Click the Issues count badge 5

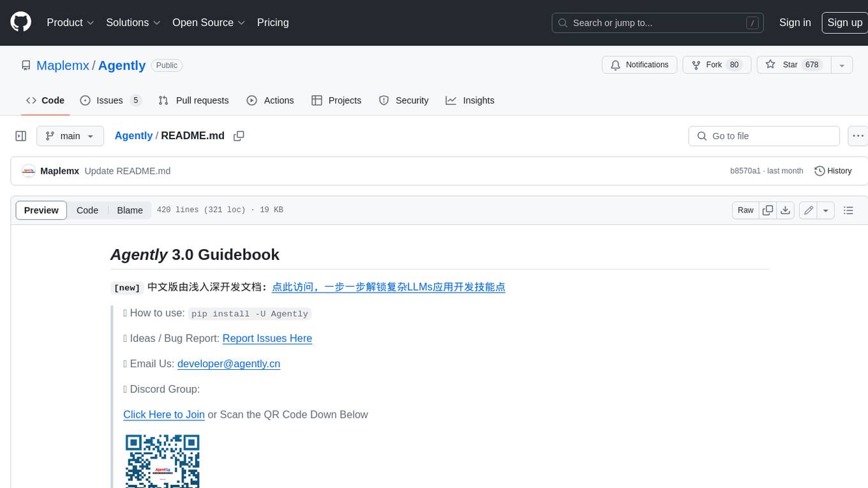tap(135, 100)
